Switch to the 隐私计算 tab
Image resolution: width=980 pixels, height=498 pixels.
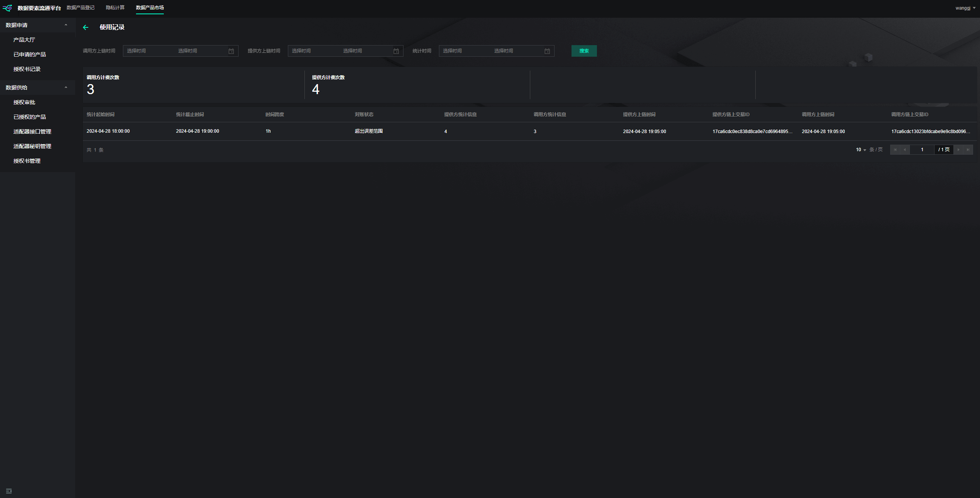pos(115,8)
